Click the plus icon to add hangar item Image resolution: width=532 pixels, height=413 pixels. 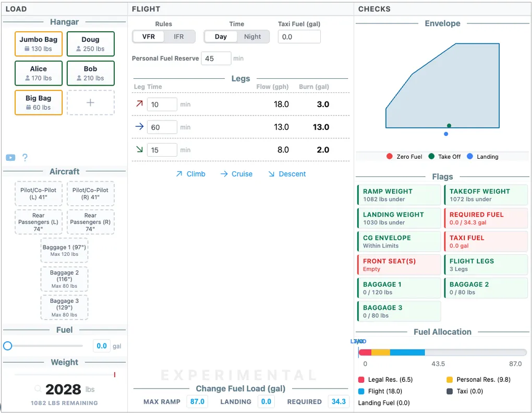90,102
